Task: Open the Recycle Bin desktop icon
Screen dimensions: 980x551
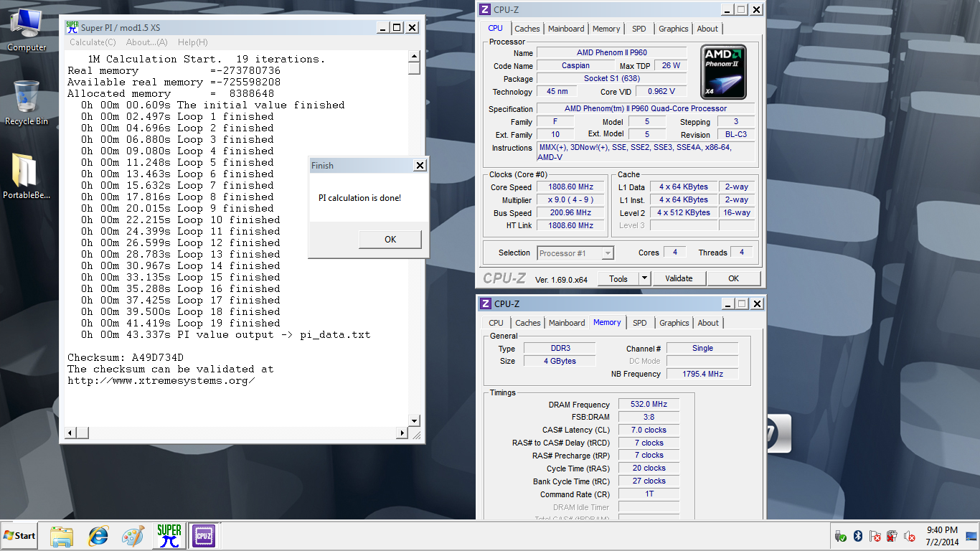Action: [27, 103]
